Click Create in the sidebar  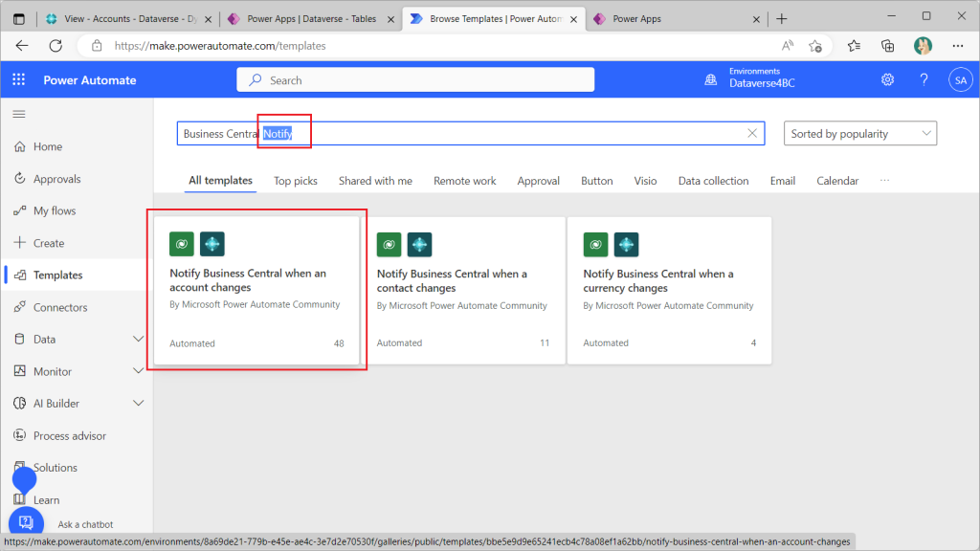click(x=77, y=243)
